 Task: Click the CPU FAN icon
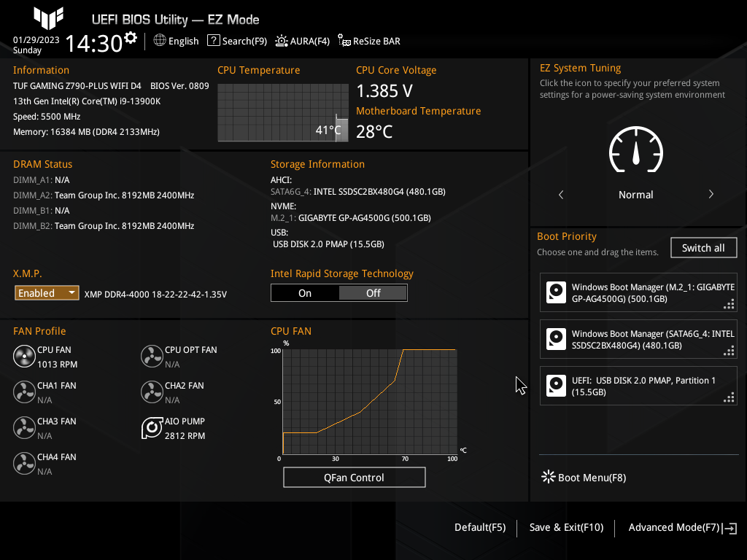24,356
